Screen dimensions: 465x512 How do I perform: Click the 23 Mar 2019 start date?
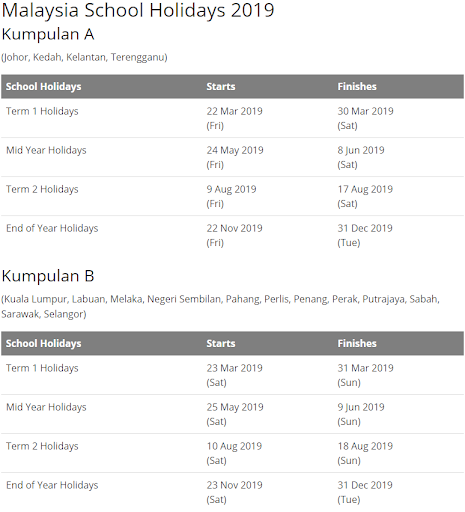pyautogui.click(x=235, y=368)
